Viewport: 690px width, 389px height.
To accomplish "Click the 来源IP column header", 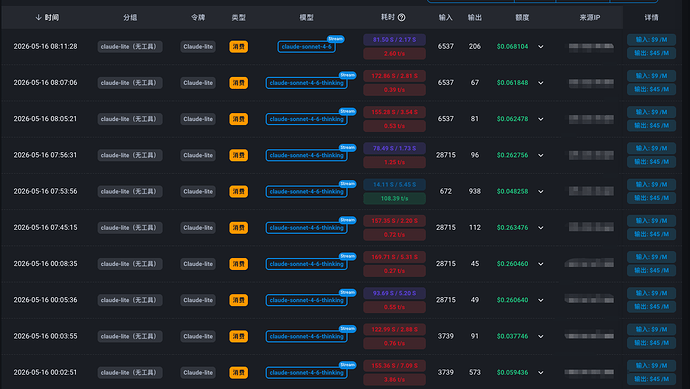I will (x=590, y=18).
